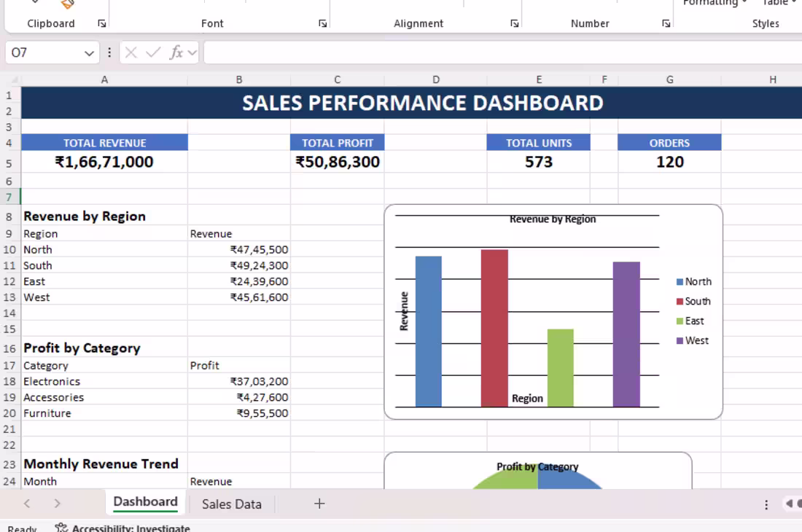Screen dimensions: 802x532
Task: Select the East region cell
Action: 104,281
